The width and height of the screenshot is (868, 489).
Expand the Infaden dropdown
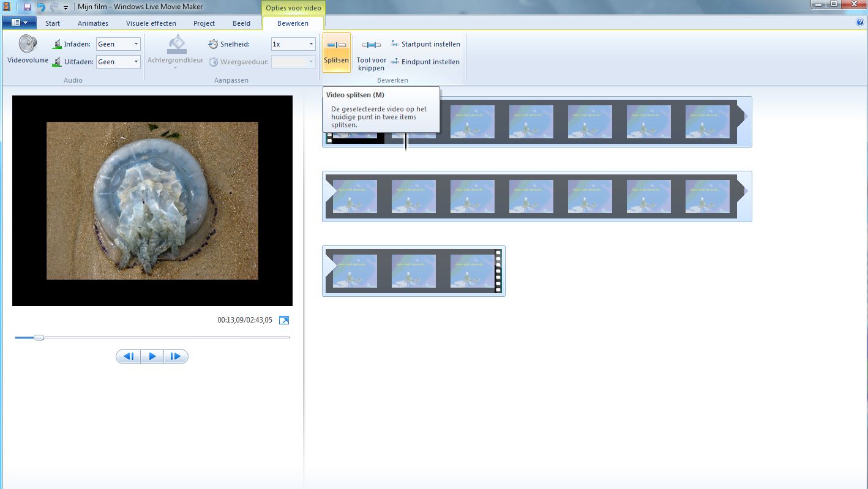(136, 44)
